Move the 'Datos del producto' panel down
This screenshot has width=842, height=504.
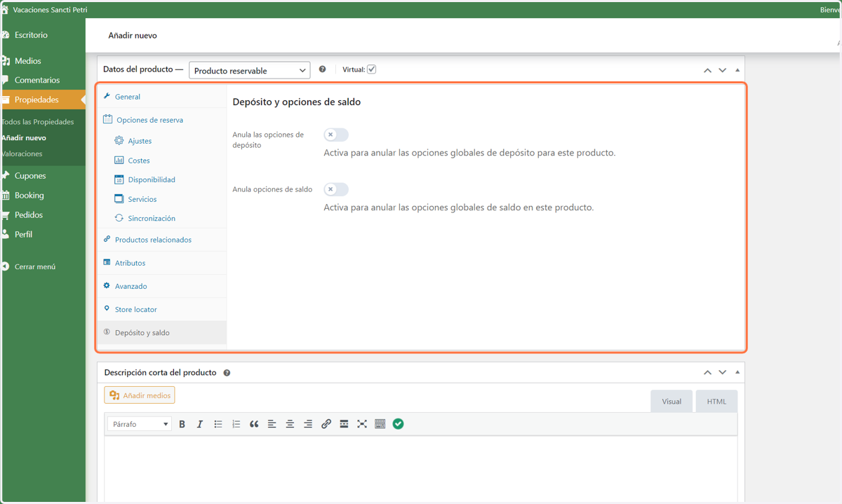(722, 70)
